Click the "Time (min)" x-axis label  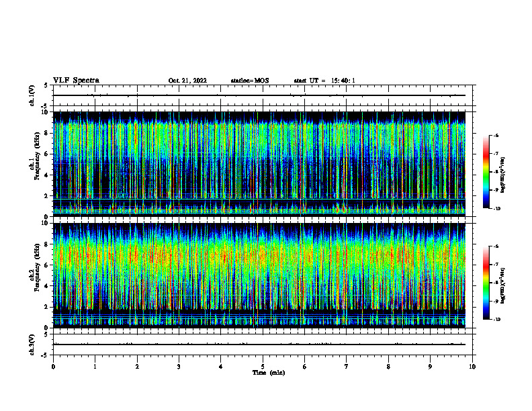tap(269, 373)
